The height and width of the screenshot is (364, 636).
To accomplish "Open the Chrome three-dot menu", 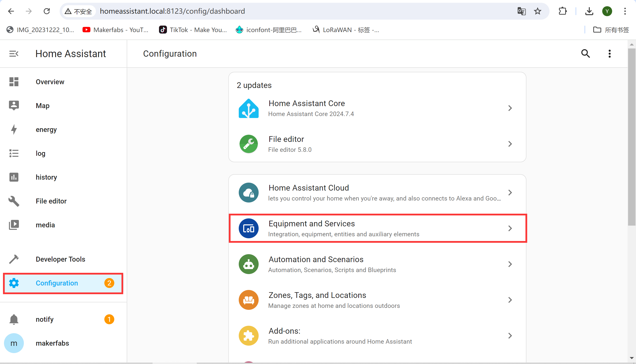I will pos(625,11).
